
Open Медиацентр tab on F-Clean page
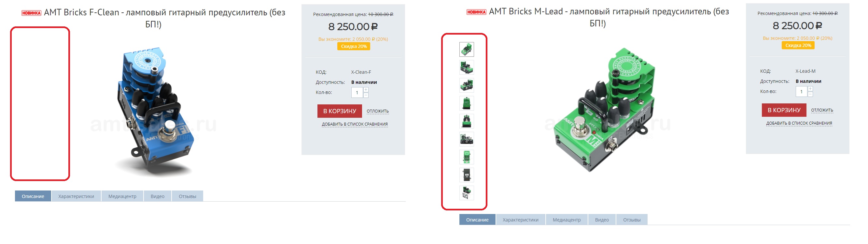(x=122, y=196)
